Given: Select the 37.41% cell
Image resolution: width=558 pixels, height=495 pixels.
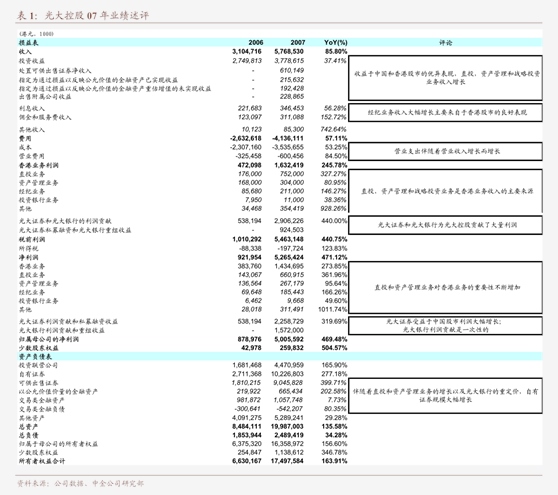Looking at the screenshot, I should coord(335,61).
